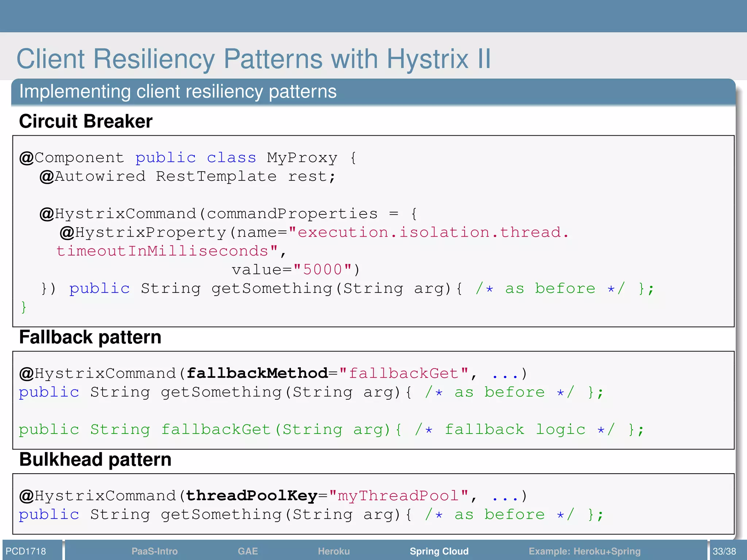Click the fallbackMethod bold keyword

point(257,373)
